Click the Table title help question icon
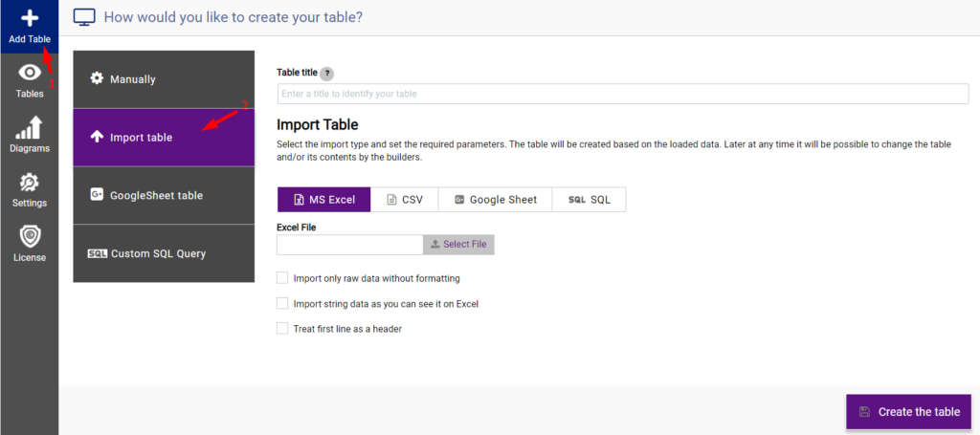 [326, 73]
